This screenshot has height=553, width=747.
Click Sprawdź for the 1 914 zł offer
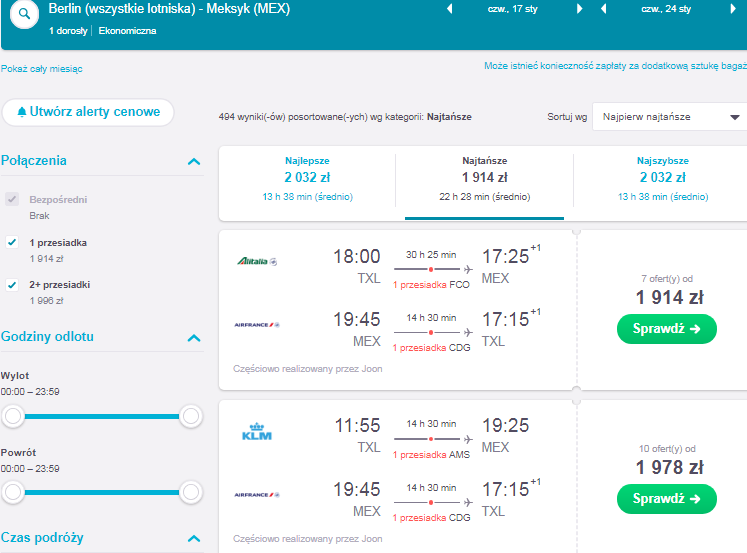666,329
